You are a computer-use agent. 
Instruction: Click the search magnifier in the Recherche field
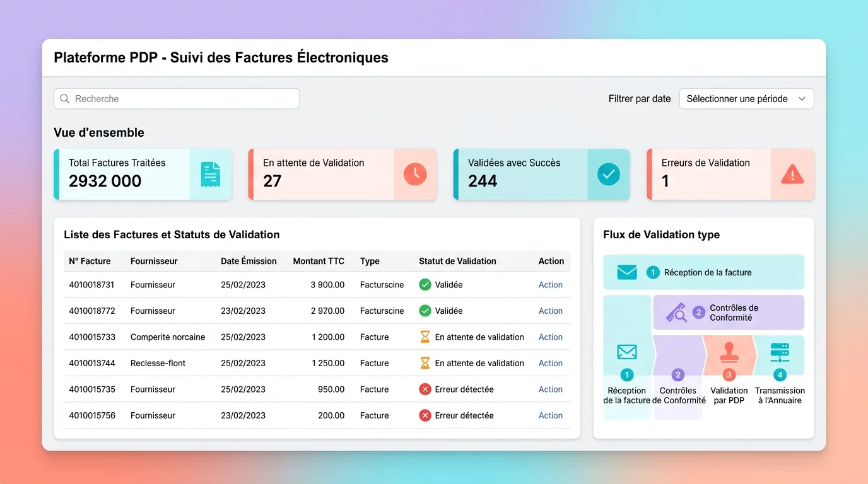(65, 98)
